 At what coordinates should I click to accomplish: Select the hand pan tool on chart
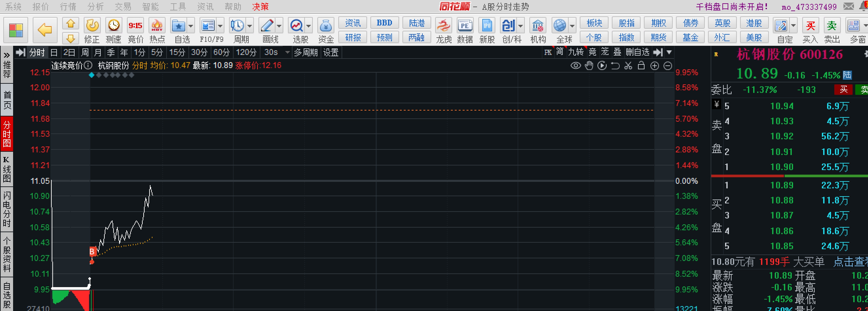tap(589, 66)
